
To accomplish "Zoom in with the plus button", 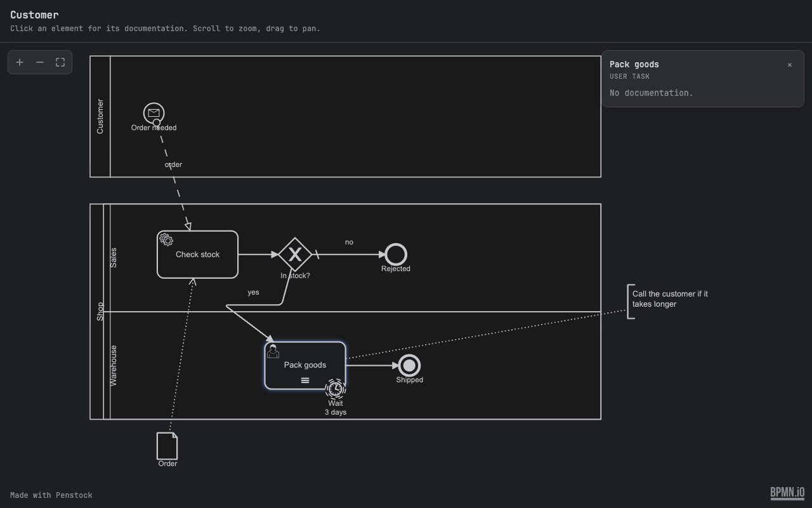I will coord(20,62).
